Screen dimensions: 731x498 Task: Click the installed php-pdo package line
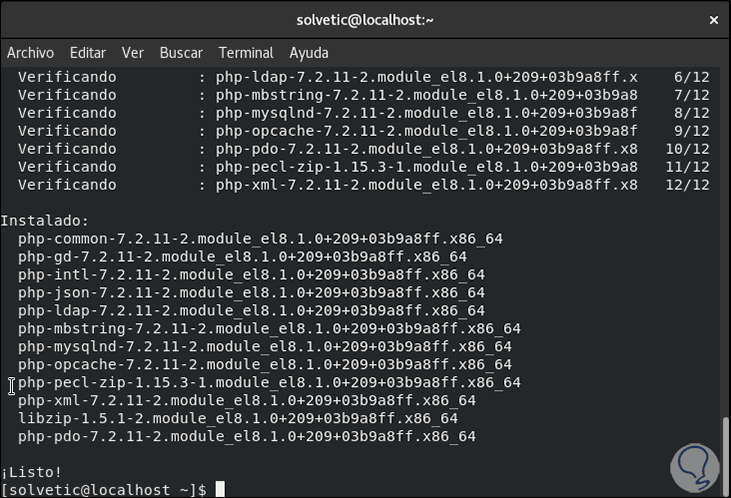[x=246, y=436]
